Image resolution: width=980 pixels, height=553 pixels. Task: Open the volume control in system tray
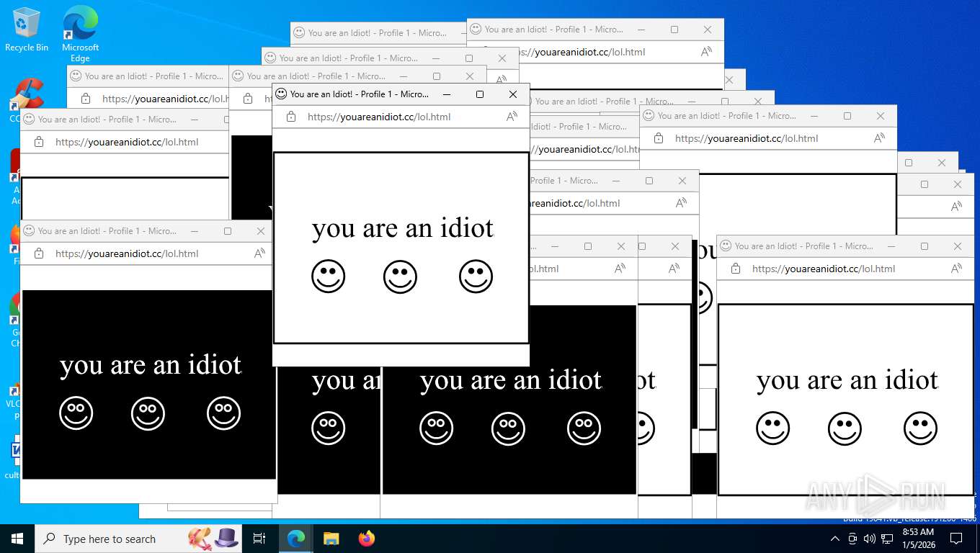[869, 539]
